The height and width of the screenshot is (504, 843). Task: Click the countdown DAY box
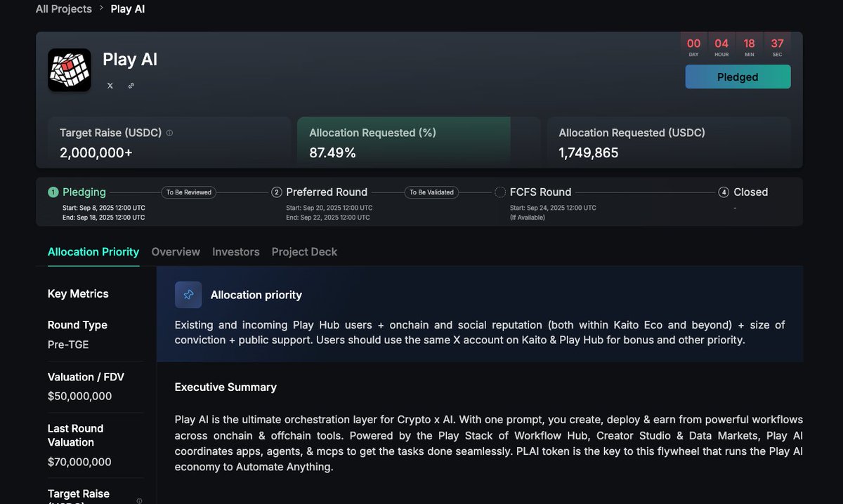click(x=693, y=46)
